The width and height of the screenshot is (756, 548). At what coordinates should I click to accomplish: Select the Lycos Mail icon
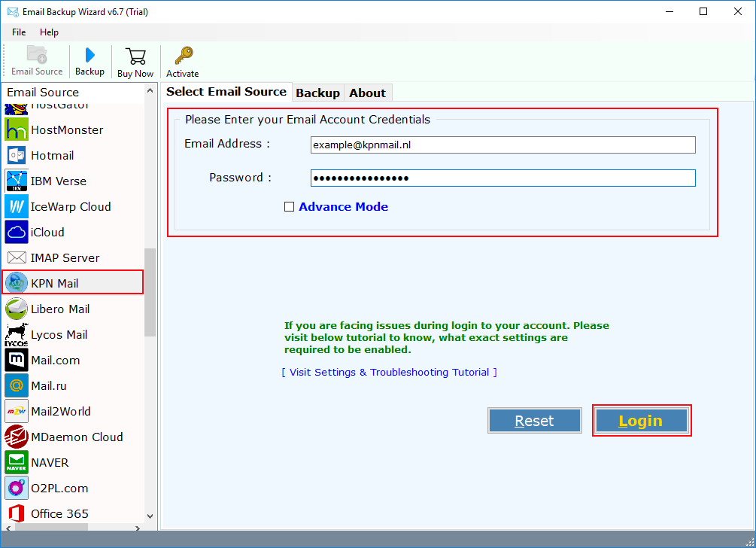tap(17, 334)
